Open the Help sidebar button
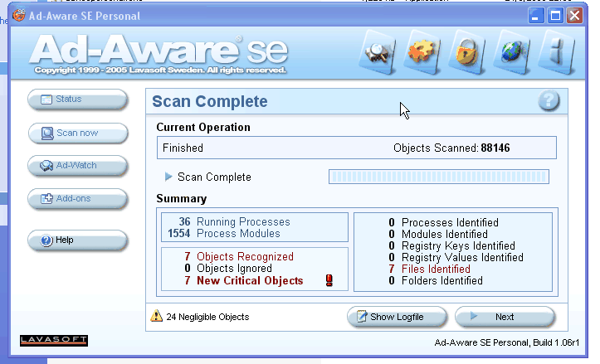 (x=78, y=240)
